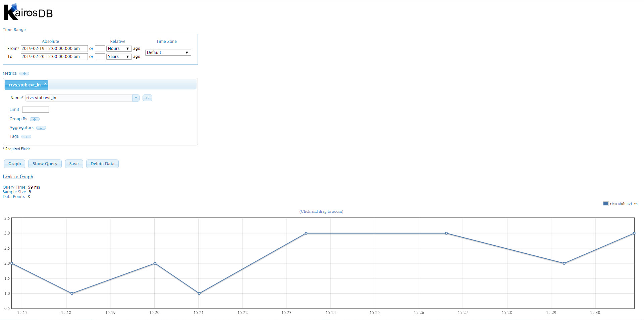
Task: Click inside the Limit input field
Action: (35, 109)
